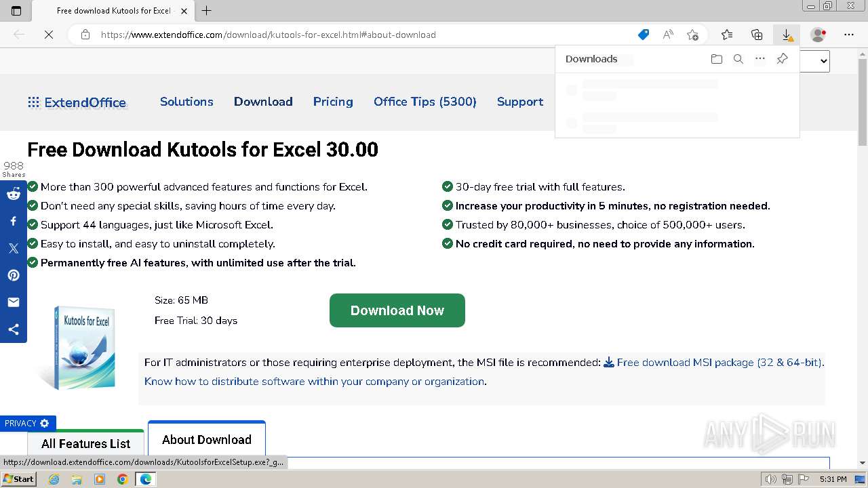Viewport: 868px width, 488px height.
Task: Open the Favorites list icon
Action: point(727,35)
